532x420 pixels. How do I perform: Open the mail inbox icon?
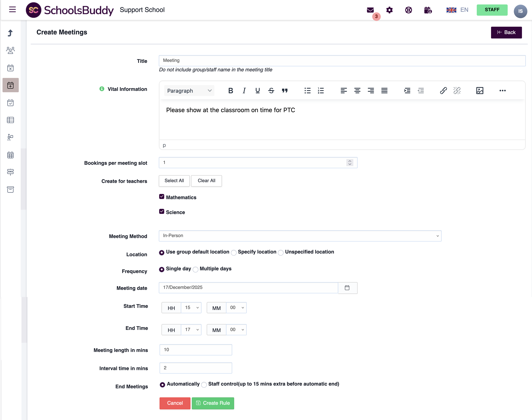tap(370, 10)
